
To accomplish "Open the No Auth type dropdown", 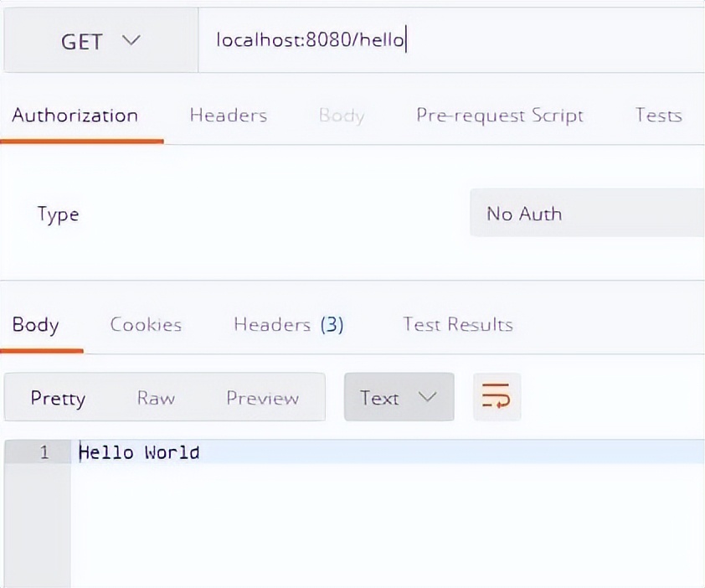I will [586, 214].
